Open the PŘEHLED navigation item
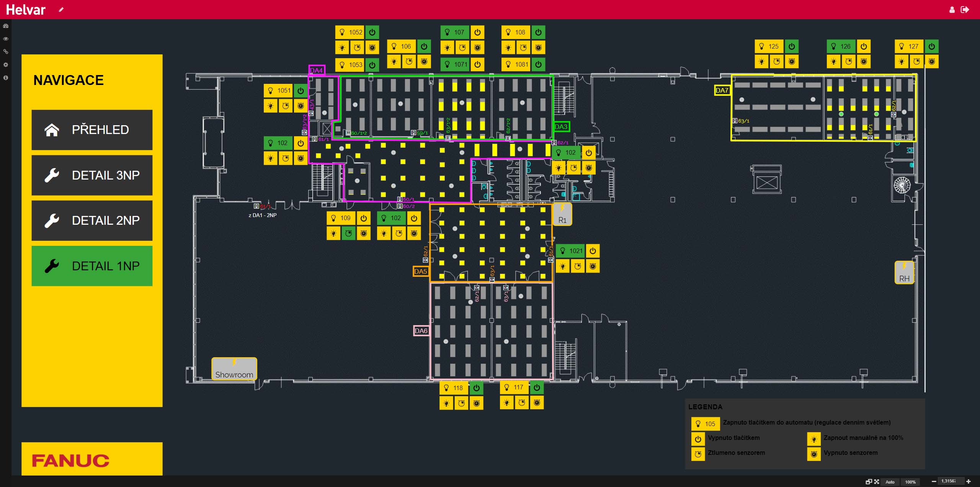This screenshot has height=487, width=980. (92, 130)
